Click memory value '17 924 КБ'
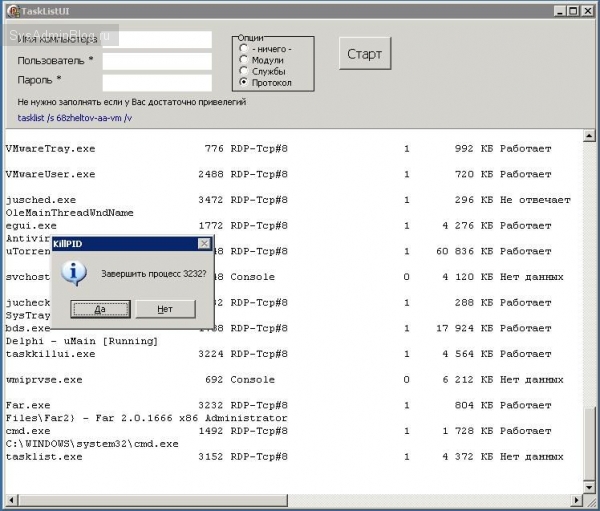This screenshot has width=600, height=511. point(465,328)
